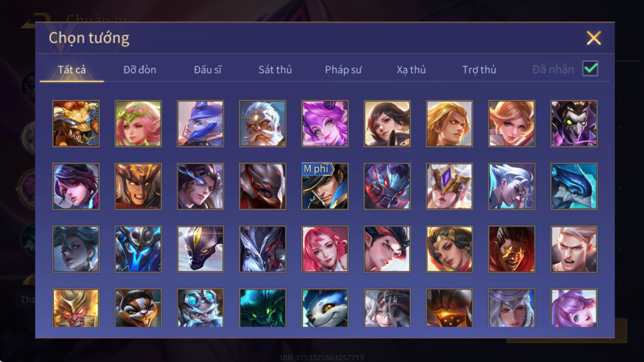
Task: Choose the raccoon hero portrait
Action: click(x=138, y=308)
